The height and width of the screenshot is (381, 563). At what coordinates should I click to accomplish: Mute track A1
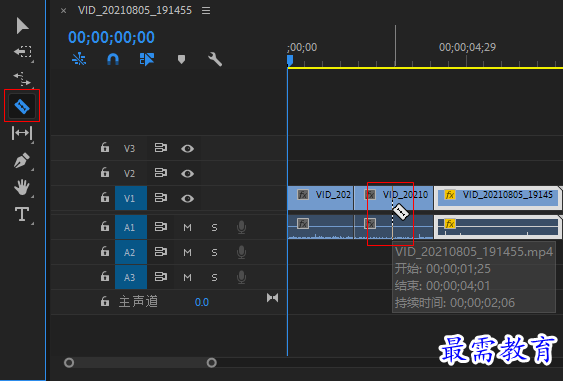(187, 228)
